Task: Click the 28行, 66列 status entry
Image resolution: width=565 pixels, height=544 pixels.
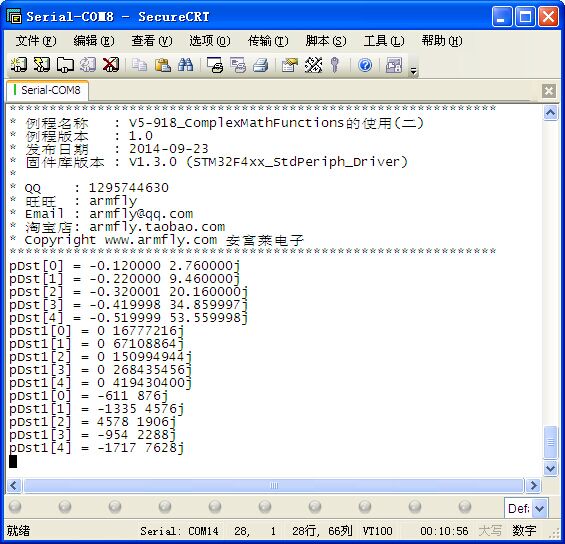Action: (322, 531)
